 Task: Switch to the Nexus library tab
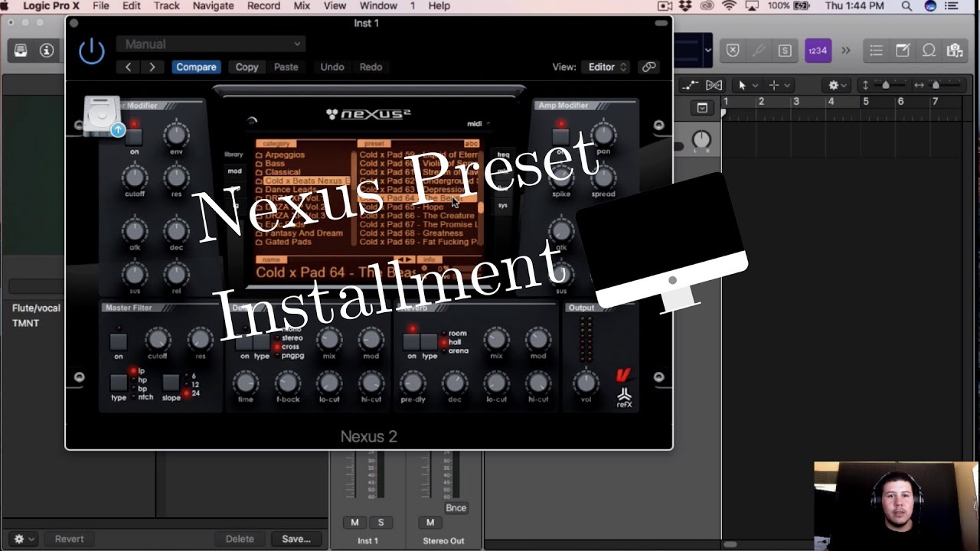(x=234, y=155)
